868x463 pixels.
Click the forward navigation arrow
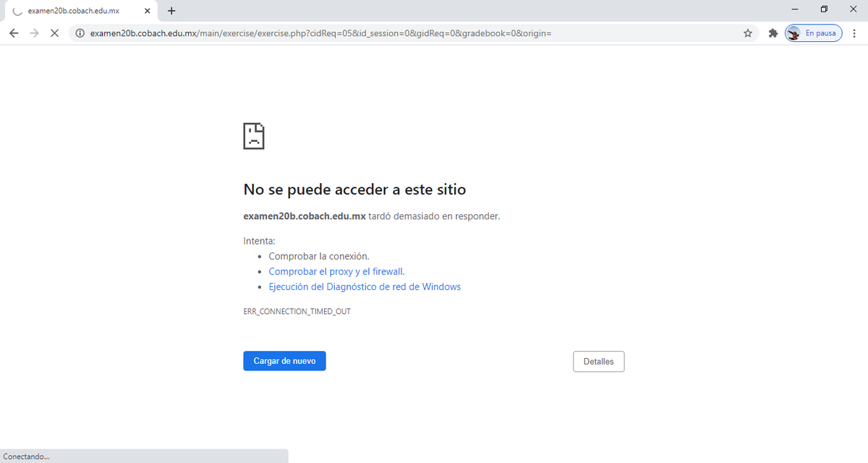pyautogui.click(x=34, y=33)
